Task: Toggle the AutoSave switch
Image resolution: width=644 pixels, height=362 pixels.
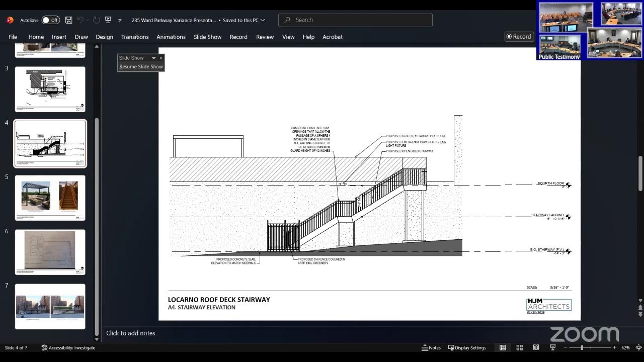Action: 50,20
